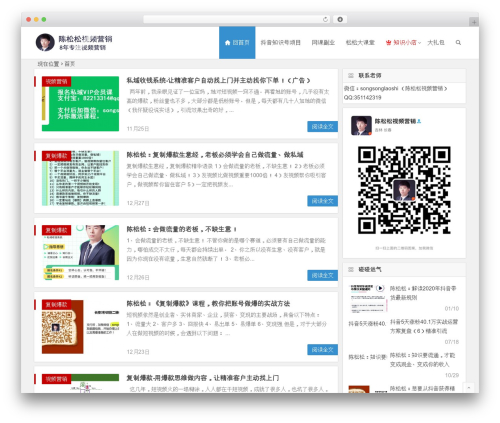
Task: Open the article 复制爆款生意经 title
Action: pos(215,155)
